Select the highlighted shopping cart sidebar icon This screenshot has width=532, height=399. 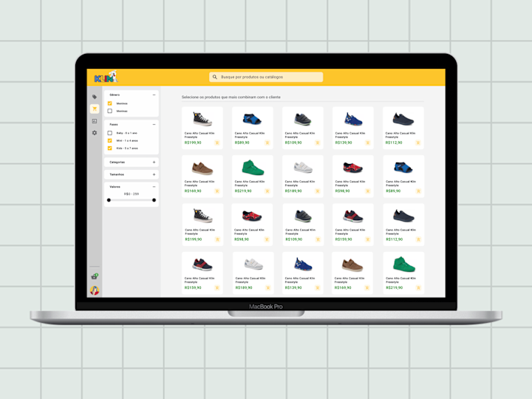(x=95, y=109)
